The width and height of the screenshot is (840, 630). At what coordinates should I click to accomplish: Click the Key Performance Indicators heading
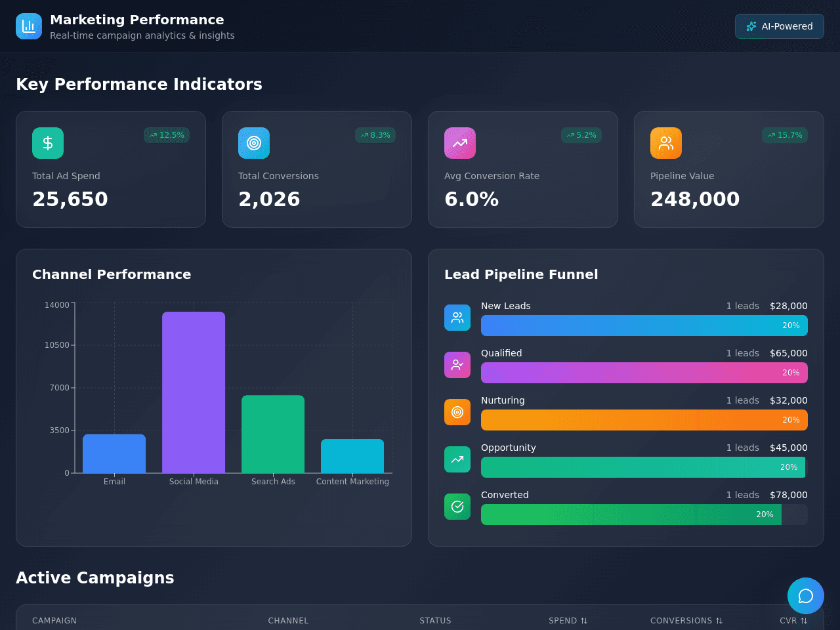(x=139, y=84)
